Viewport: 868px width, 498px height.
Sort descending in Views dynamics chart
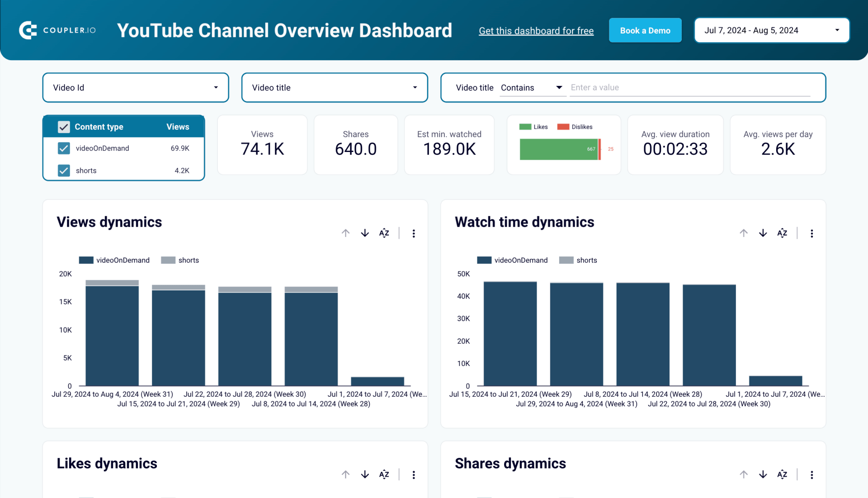[x=365, y=233]
